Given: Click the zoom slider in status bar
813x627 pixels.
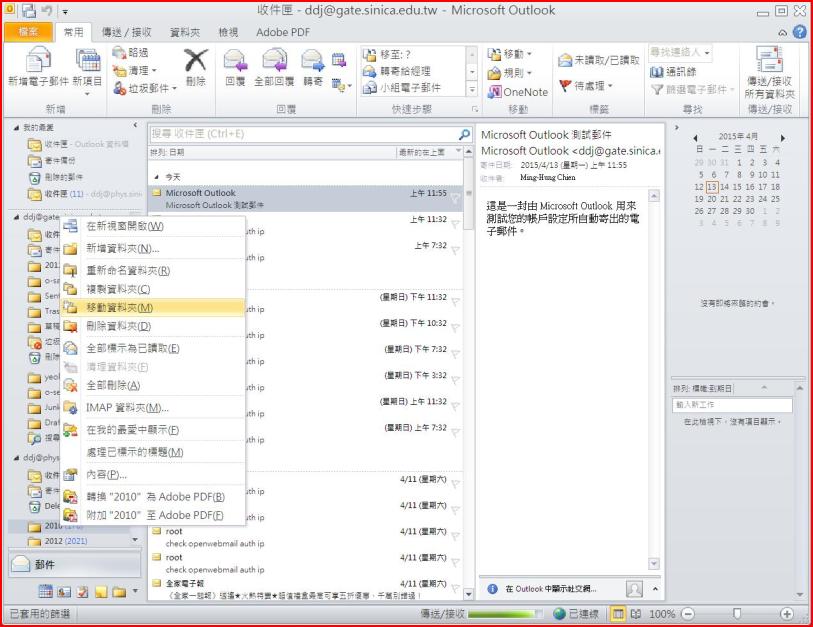Looking at the screenshot, I should coord(736,614).
